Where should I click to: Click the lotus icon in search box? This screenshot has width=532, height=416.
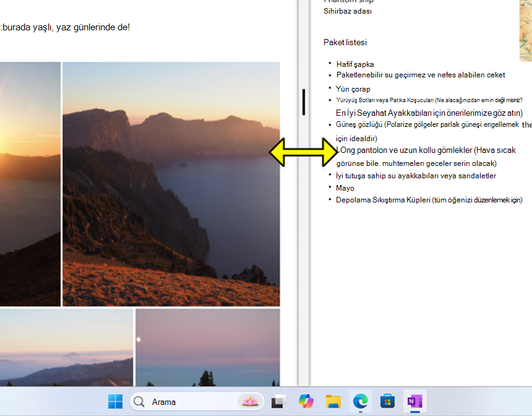pyautogui.click(x=250, y=402)
